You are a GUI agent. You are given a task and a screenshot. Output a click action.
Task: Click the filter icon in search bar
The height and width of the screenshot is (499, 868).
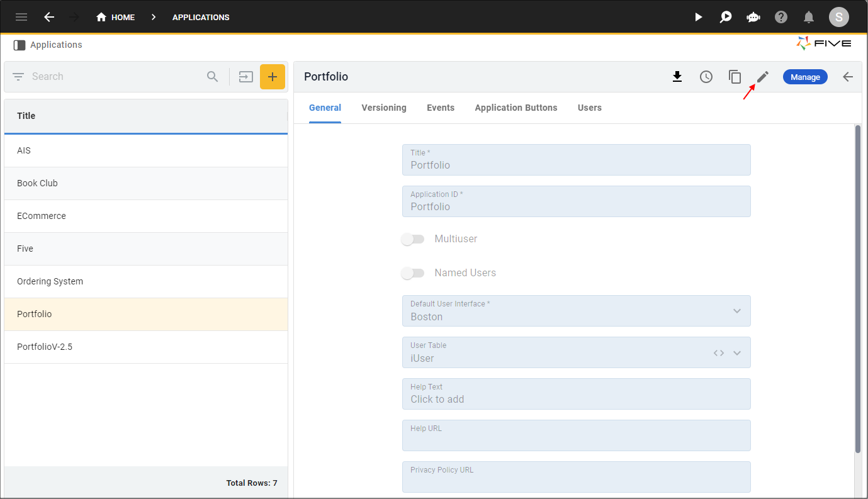tap(18, 77)
